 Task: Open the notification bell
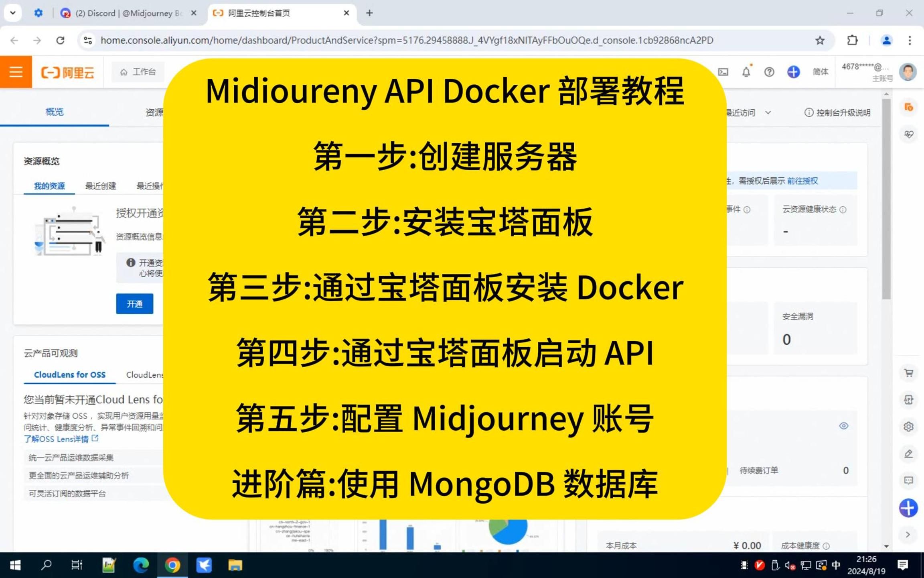(x=746, y=72)
